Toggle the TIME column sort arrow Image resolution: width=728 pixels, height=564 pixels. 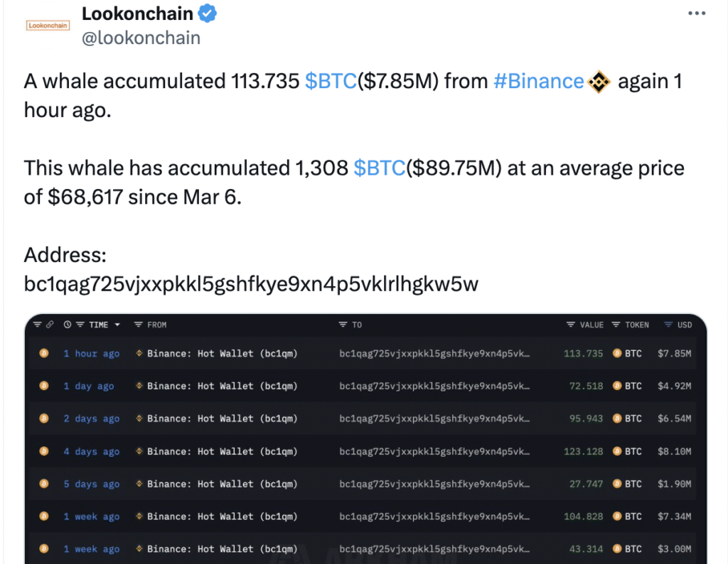[117, 325]
